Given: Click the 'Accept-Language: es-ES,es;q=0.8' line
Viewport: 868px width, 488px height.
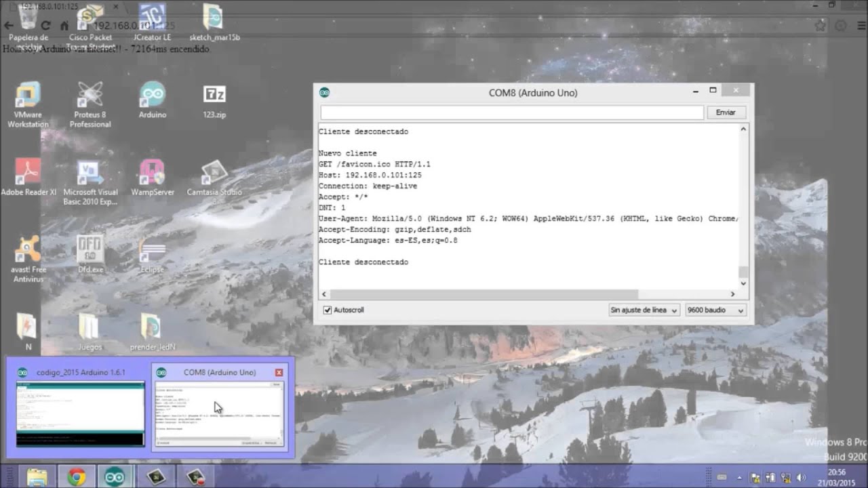Looking at the screenshot, I should point(388,240).
